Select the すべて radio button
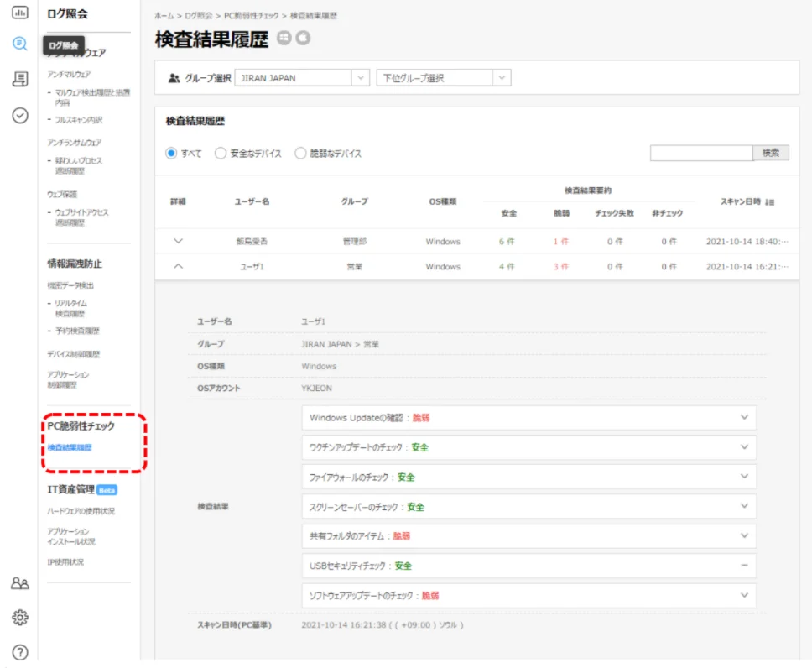Screen dimensions: 812x668 pos(171,154)
